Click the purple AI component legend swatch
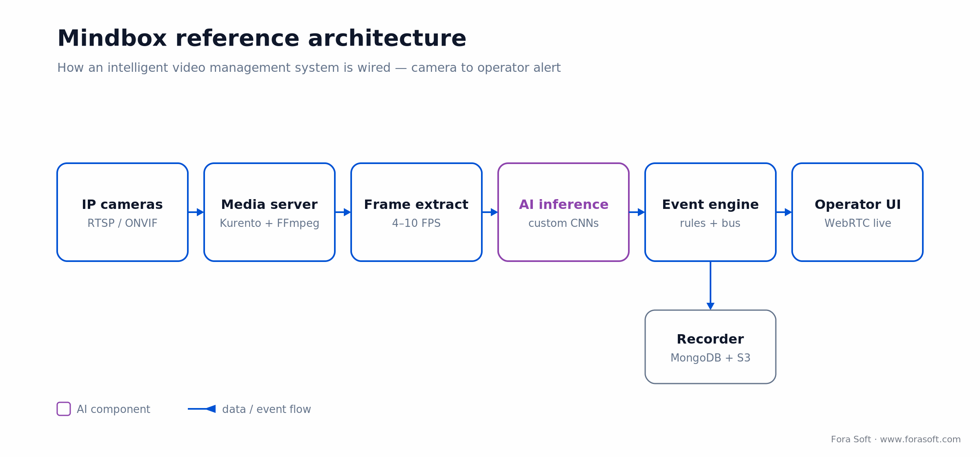980x457 pixels. [x=64, y=409]
